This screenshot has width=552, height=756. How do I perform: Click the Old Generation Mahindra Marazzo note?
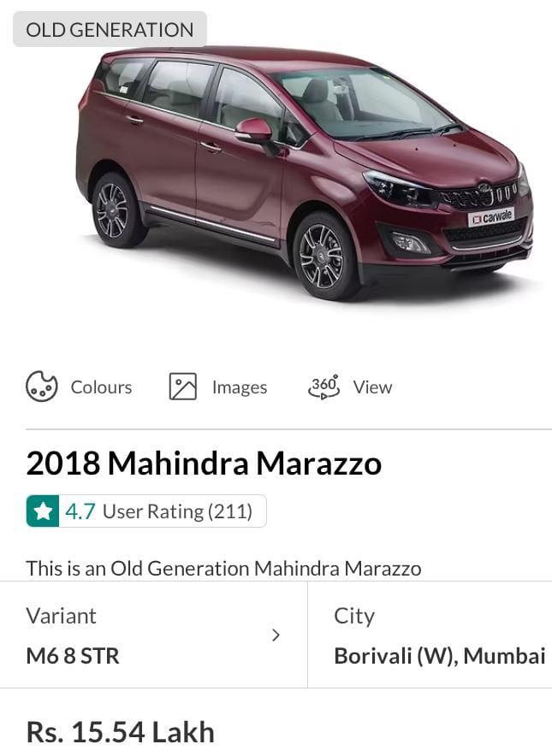[223, 569]
